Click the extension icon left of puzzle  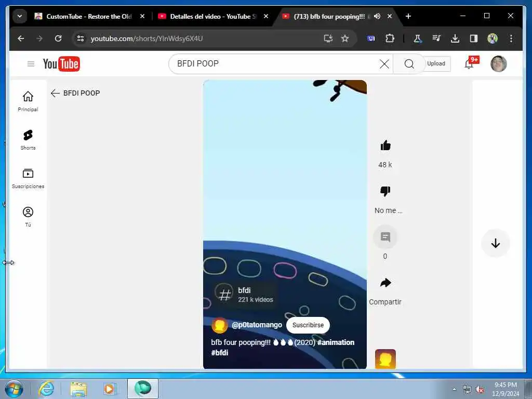[371, 38]
